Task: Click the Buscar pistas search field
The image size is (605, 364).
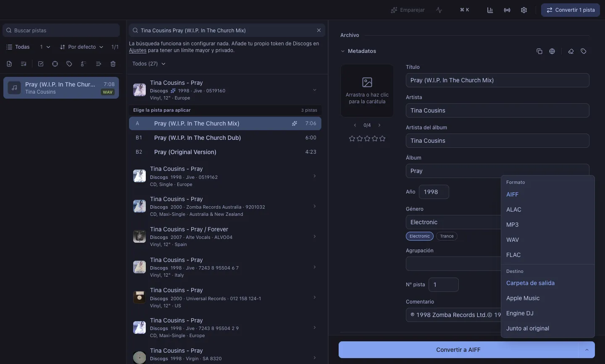Action: tap(61, 30)
